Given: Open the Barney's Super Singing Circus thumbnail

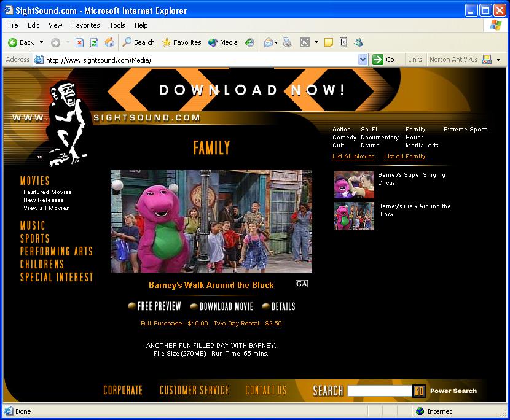Looking at the screenshot, I should click(x=354, y=184).
